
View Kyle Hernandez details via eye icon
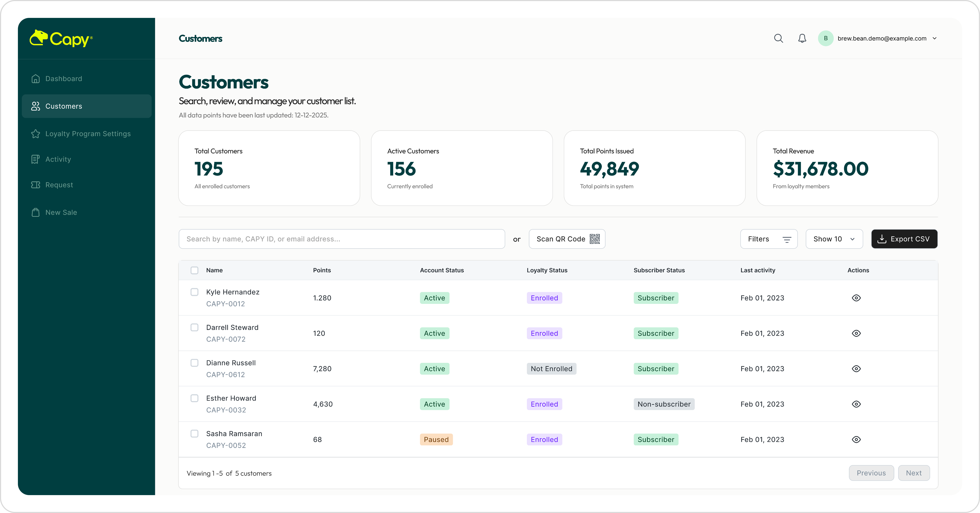(856, 298)
